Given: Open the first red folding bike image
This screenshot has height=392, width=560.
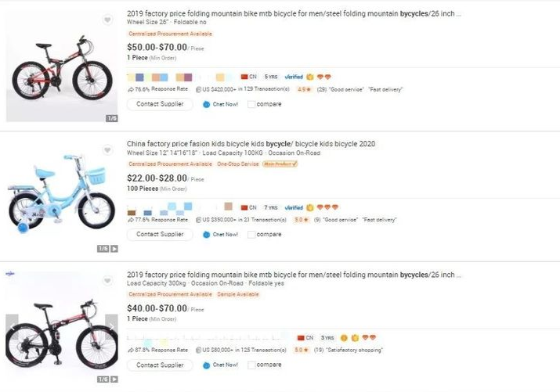Looking at the screenshot, I should point(62,67).
